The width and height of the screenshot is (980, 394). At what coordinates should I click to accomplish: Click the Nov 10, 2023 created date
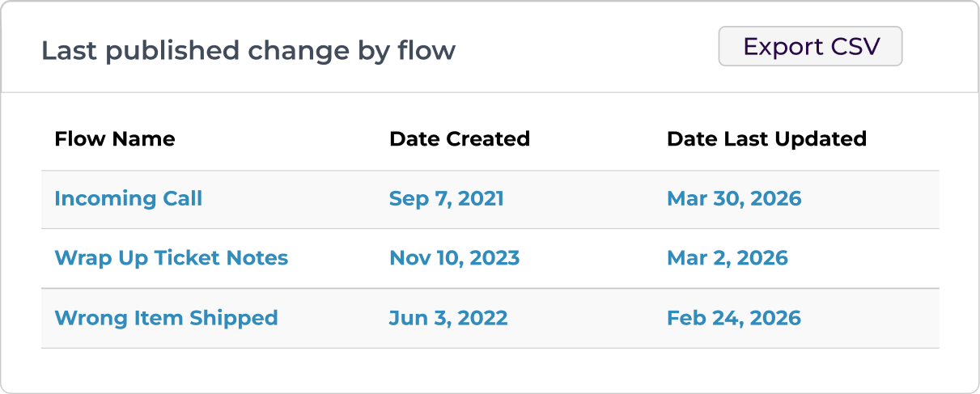(454, 258)
